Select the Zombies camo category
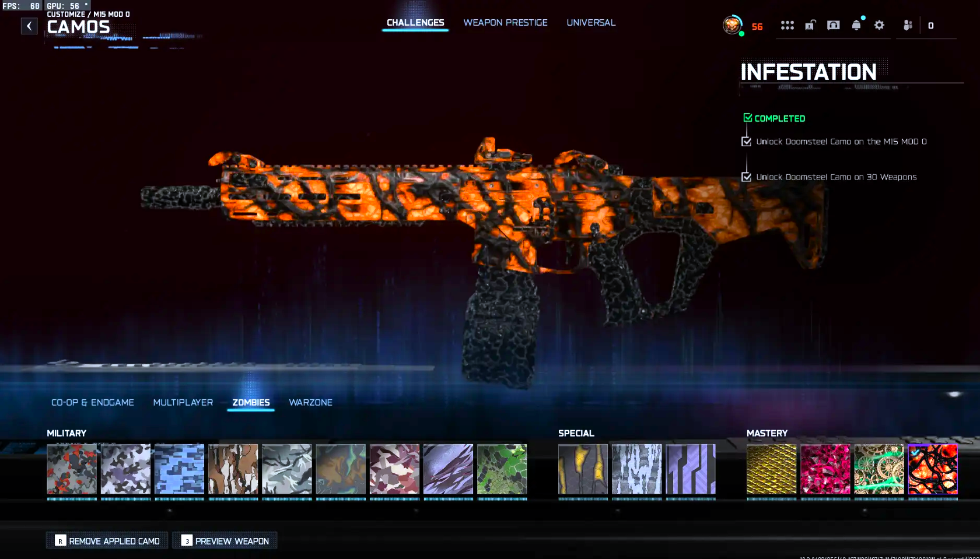980x559 pixels. tap(251, 402)
